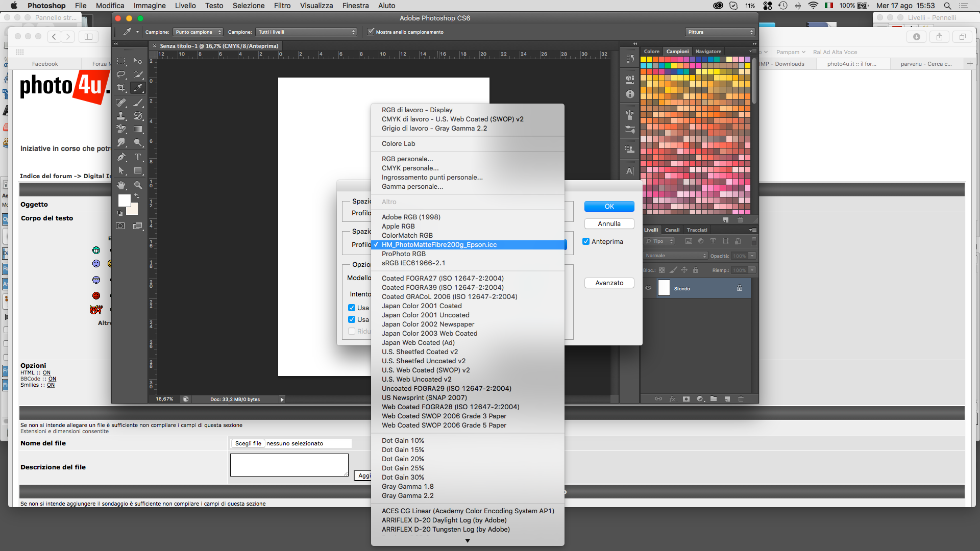
Task: Select the Gradient tool
Action: click(138, 129)
